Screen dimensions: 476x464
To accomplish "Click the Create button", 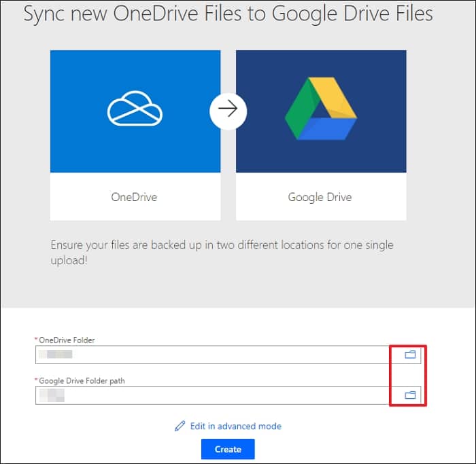I will click(x=228, y=449).
